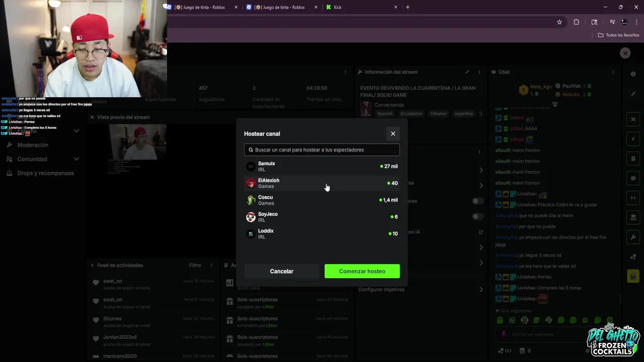This screenshot has width=644, height=362.
Task: Toggle stream preview widget icon in sidebar
Action: click(x=633, y=120)
